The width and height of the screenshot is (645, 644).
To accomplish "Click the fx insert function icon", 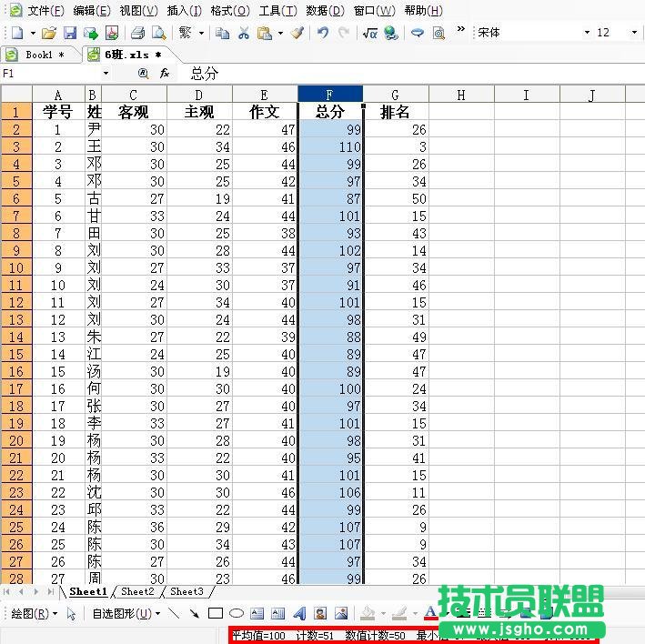I will (x=165, y=74).
